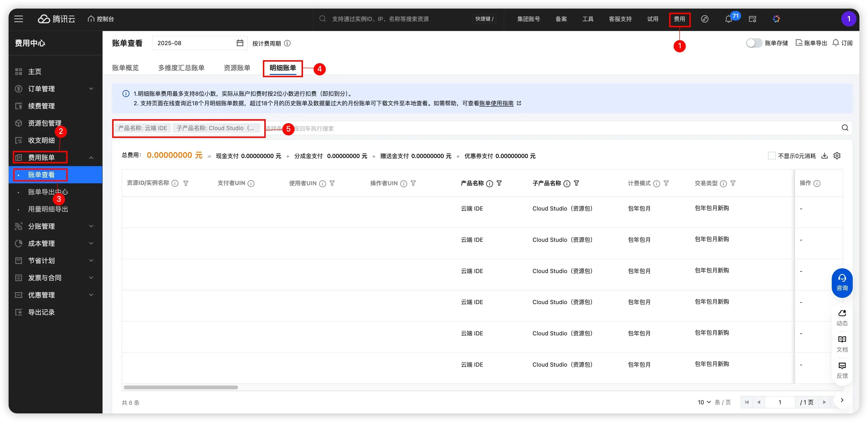Open the 10 items per page dropdown
Screen dimensions: 868x422
(x=704, y=402)
